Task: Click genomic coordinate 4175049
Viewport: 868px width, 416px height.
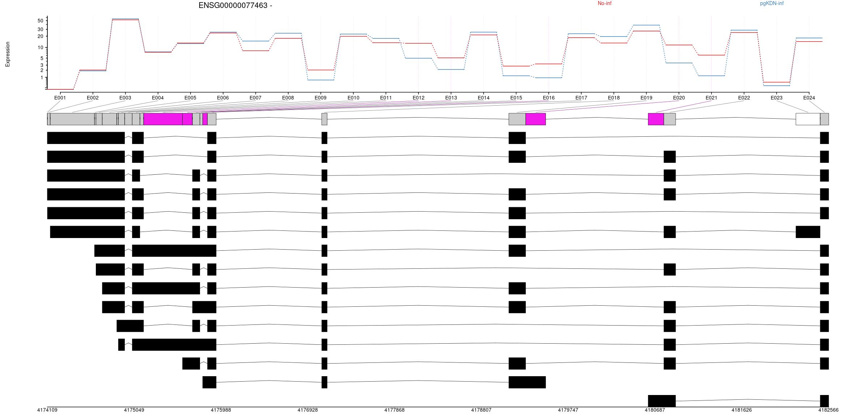Action: (134, 410)
